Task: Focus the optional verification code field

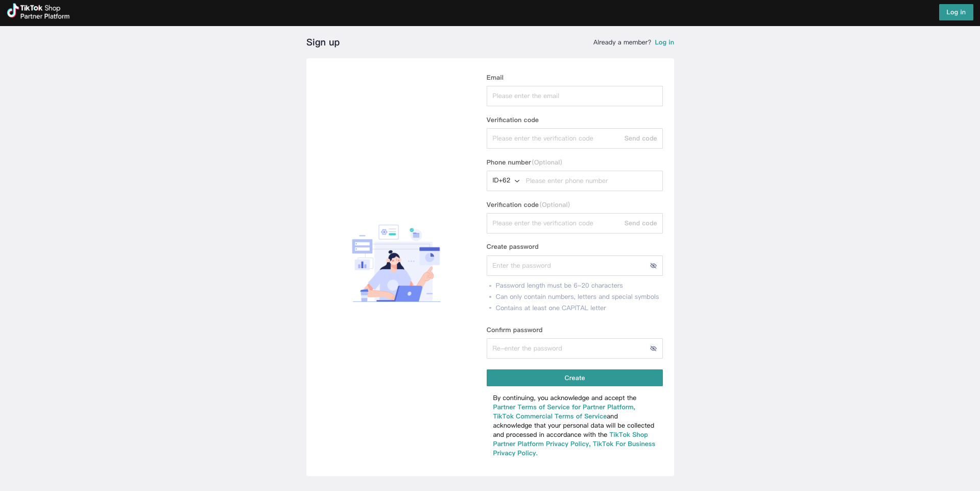Action: [554, 223]
